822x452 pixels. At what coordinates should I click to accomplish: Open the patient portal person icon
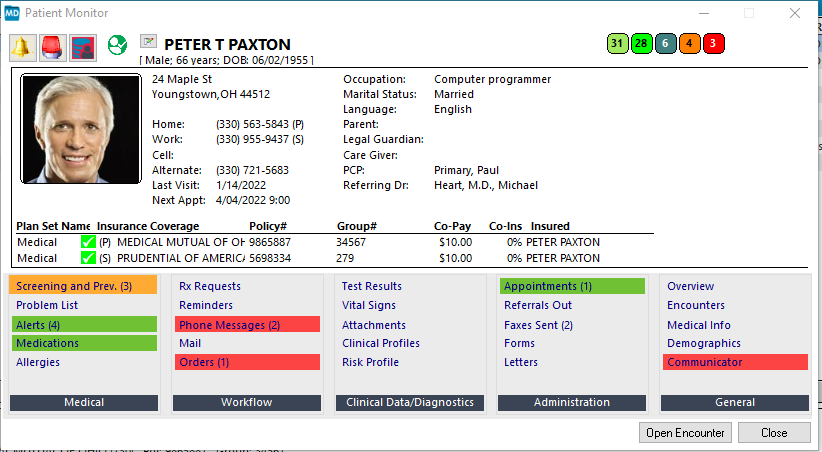tap(83, 47)
